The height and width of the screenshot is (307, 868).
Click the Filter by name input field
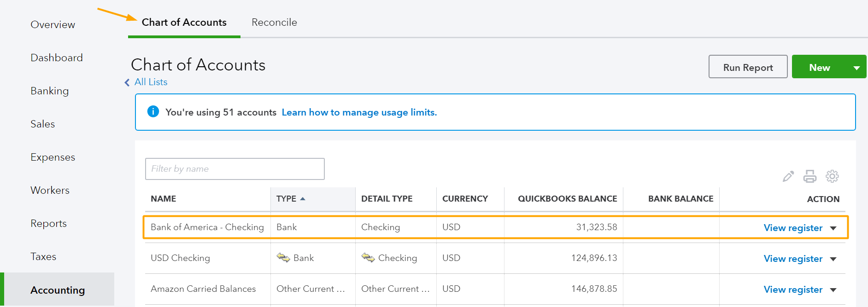[x=235, y=169]
